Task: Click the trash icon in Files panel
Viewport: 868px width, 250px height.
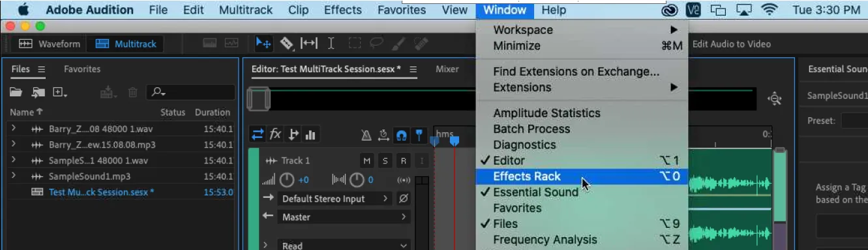Action: pyautogui.click(x=132, y=92)
